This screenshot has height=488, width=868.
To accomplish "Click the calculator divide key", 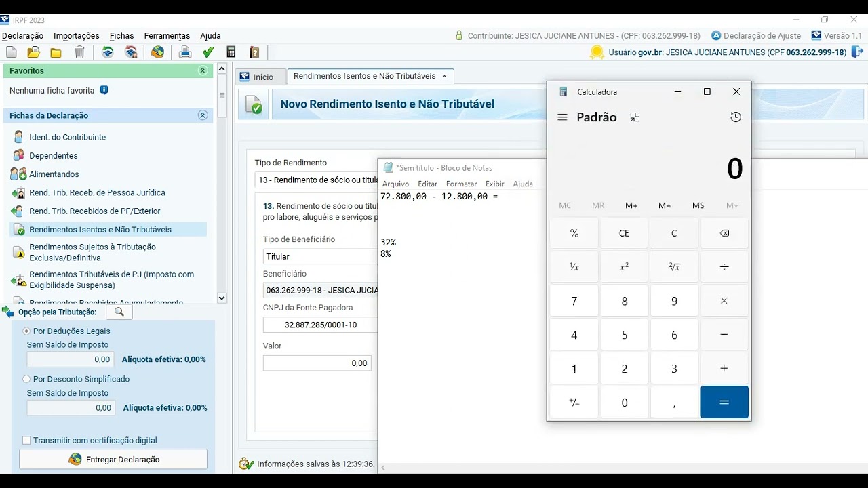I will (724, 267).
